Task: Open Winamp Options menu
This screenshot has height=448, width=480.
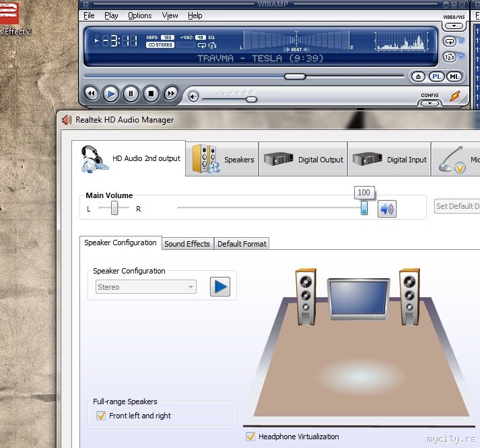Action: tap(140, 15)
